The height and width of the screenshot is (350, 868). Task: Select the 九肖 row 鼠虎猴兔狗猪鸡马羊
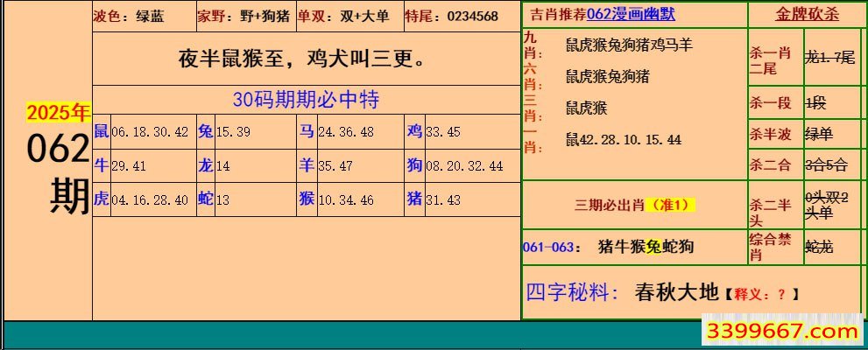tap(629, 45)
